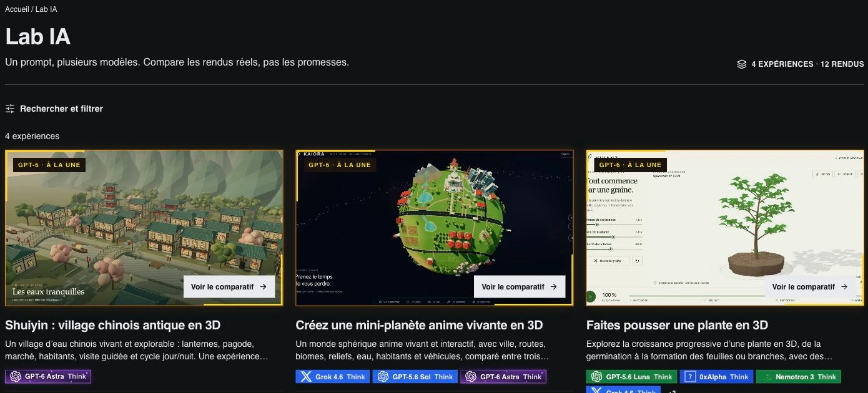Click GPT-6 À LA UNE badge on plante card
This screenshot has width=868, height=393.
630,165
